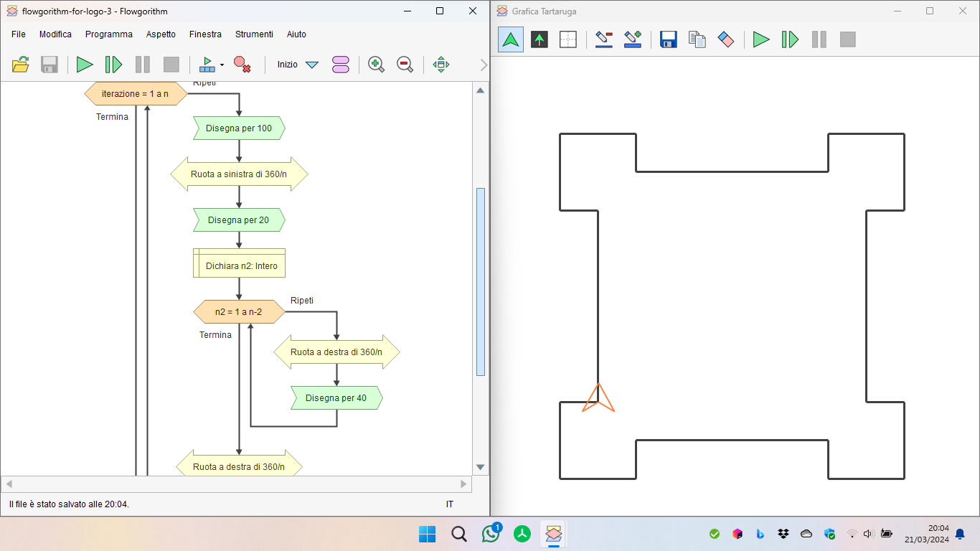
Task: Open the notification bell in taskbar
Action: coord(960,534)
